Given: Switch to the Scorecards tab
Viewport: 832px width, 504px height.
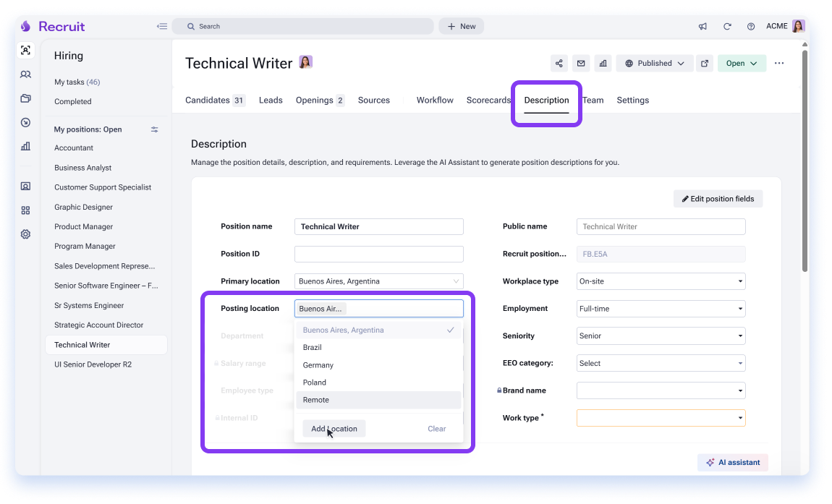Looking at the screenshot, I should [488, 101].
